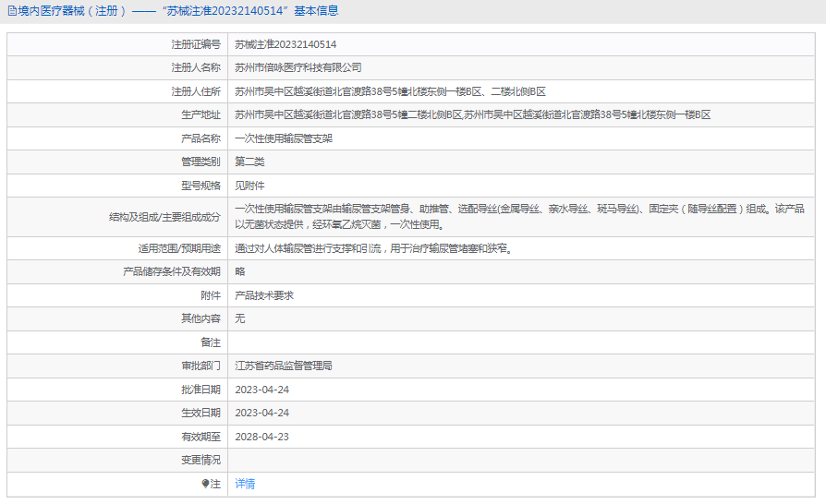
Task: Select the intended use text 通过对人体输尿管进行支撑和引流
Action: (308, 248)
